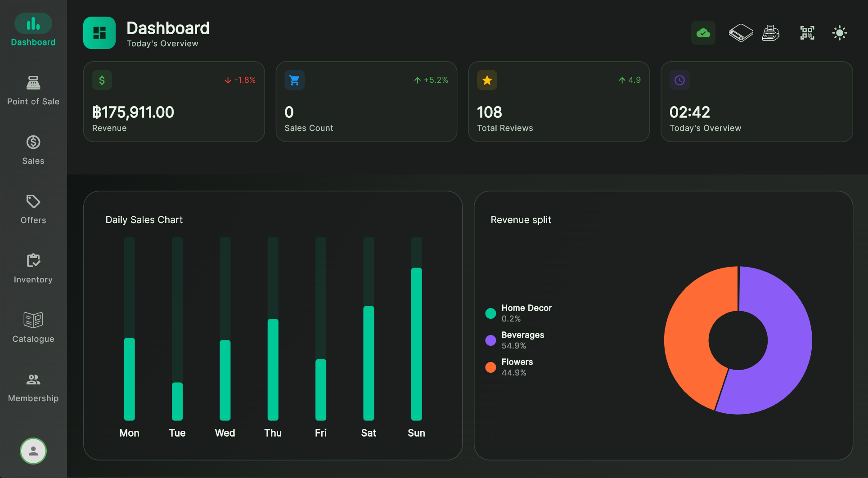
Task: Click the weighing scale icon
Action: pyautogui.click(x=740, y=32)
